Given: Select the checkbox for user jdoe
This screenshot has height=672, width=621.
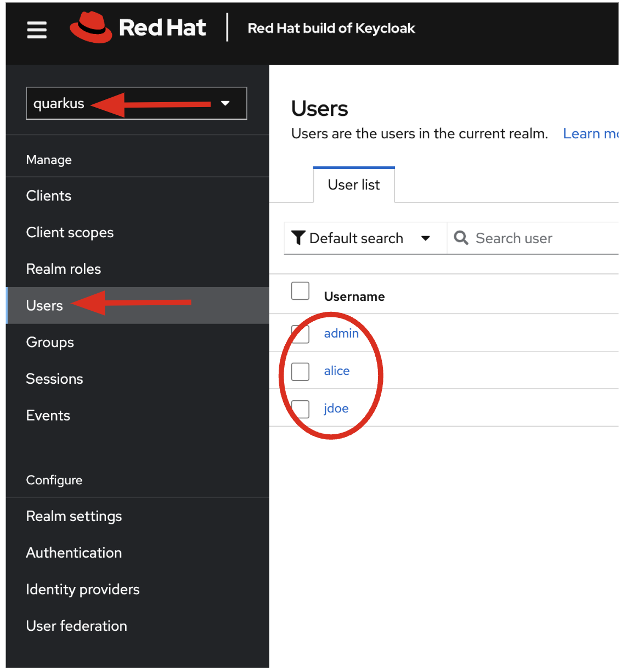Looking at the screenshot, I should click(300, 409).
